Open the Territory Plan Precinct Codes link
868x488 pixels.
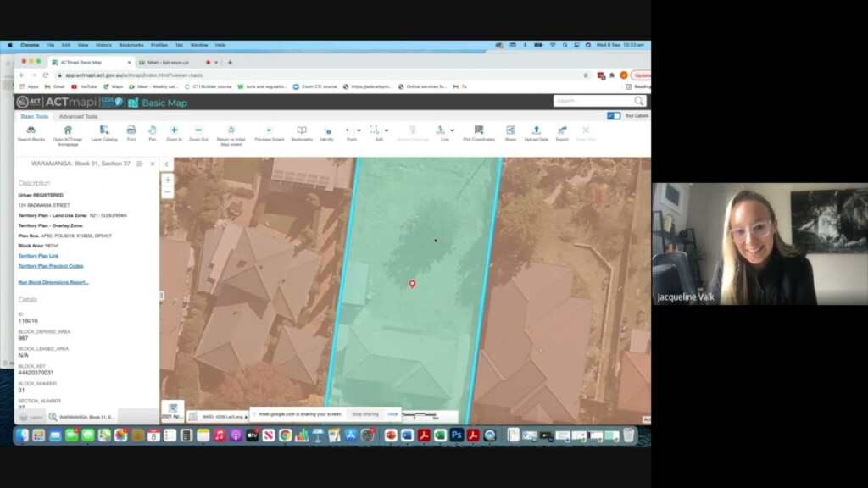click(x=51, y=265)
